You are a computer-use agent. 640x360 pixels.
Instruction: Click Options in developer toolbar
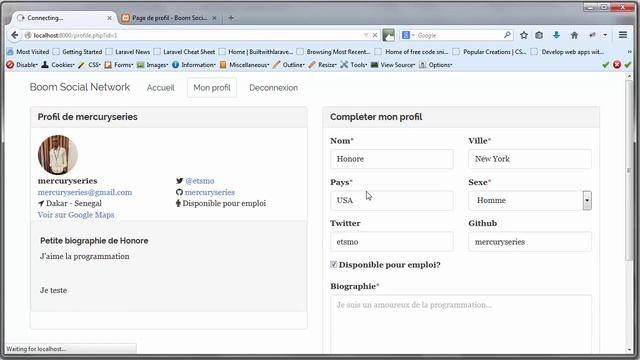(436, 65)
